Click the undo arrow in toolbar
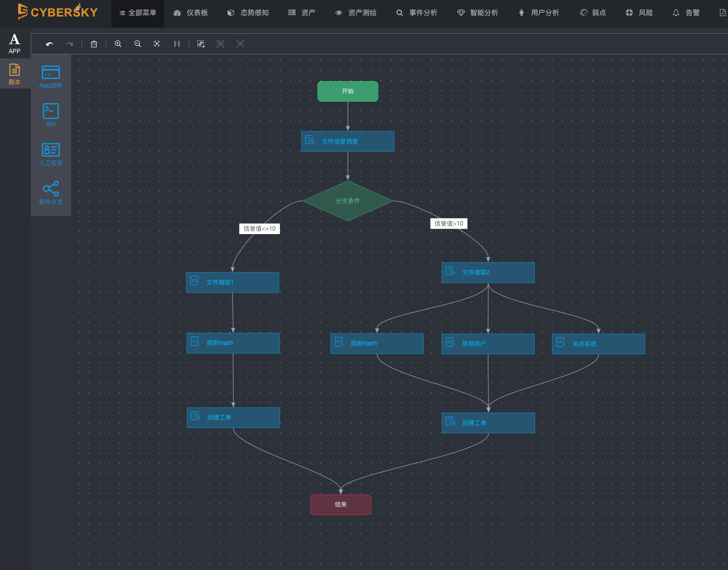 pos(50,44)
